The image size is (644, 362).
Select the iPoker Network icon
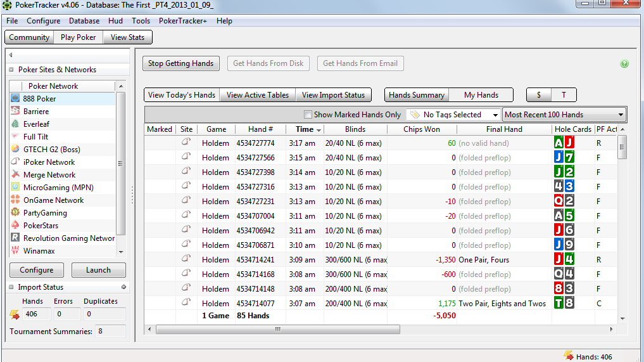point(15,162)
